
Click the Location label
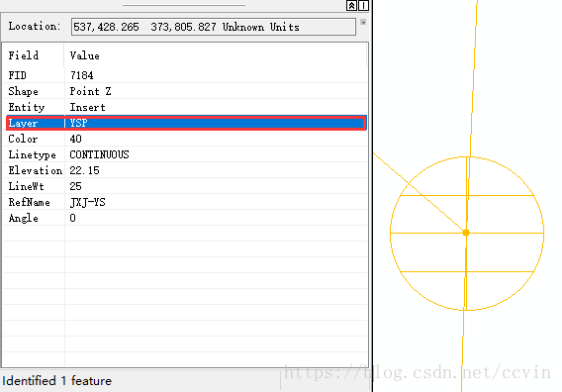[35, 26]
